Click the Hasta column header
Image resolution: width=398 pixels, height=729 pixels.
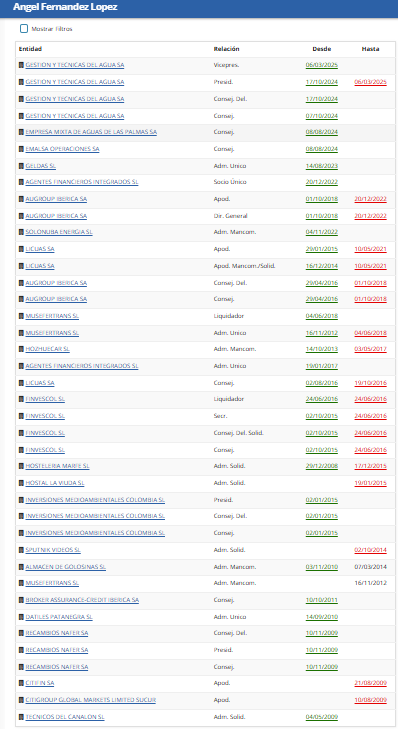click(x=370, y=49)
